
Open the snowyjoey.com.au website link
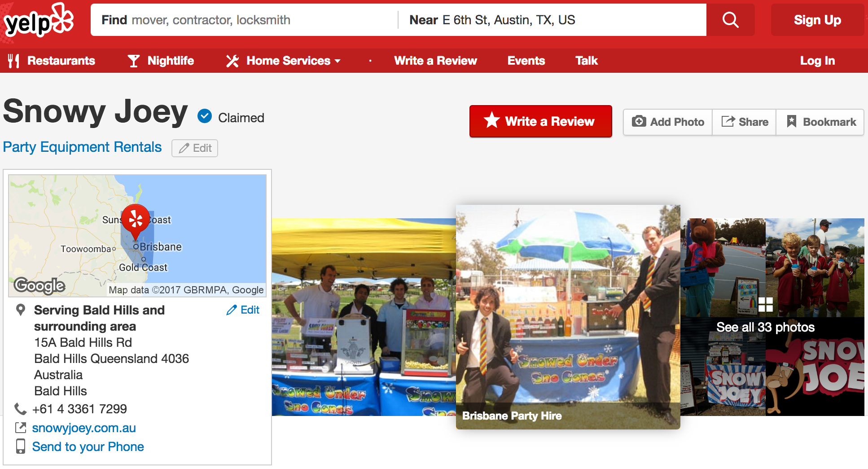pyautogui.click(x=84, y=428)
